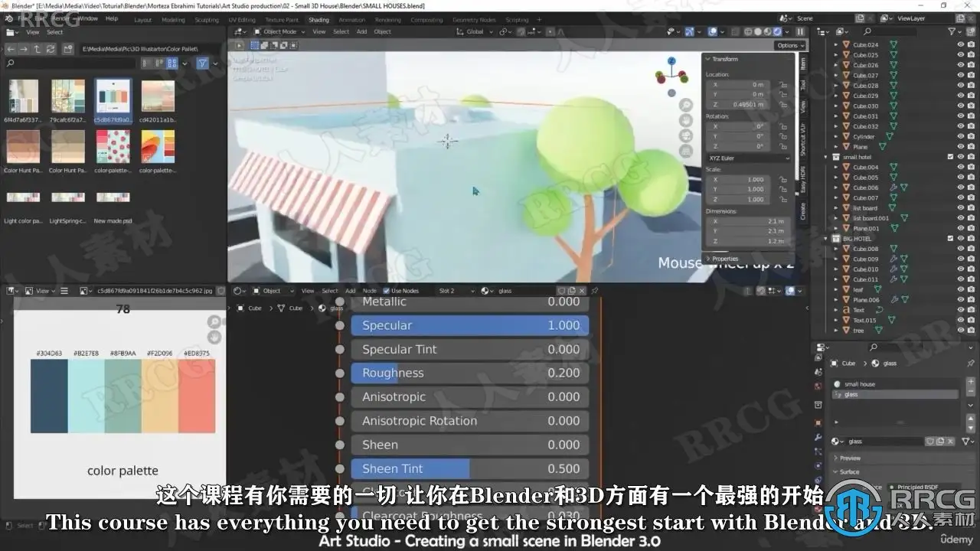Go to parent directory in file browser
Viewport: 980px width, 551px height.
37,48
